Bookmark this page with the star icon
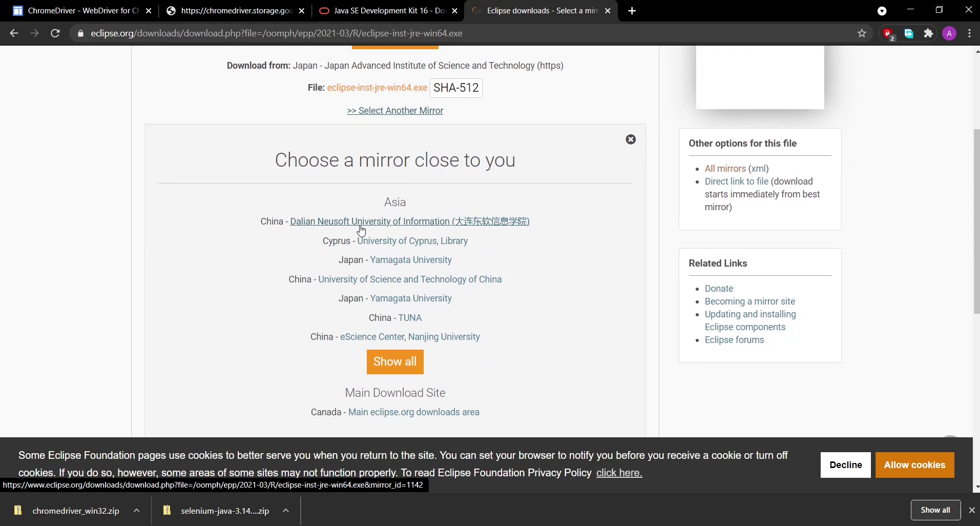Image resolution: width=980 pixels, height=526 pixels. (x=862, y=33)
